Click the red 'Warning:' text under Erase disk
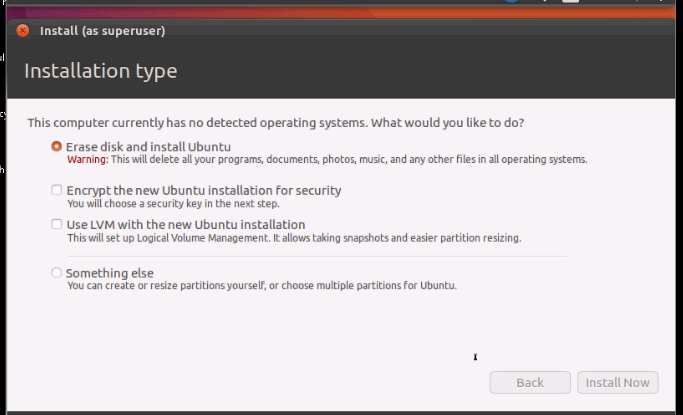The height and width of the screenshot is (415, 683). coord(88,159)
